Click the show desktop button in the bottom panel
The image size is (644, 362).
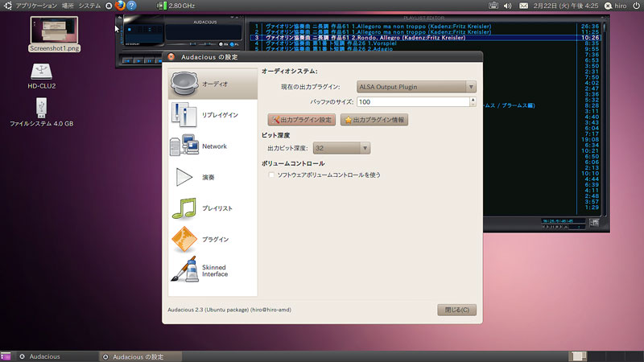pyautogui.click(x=6, y=356)
